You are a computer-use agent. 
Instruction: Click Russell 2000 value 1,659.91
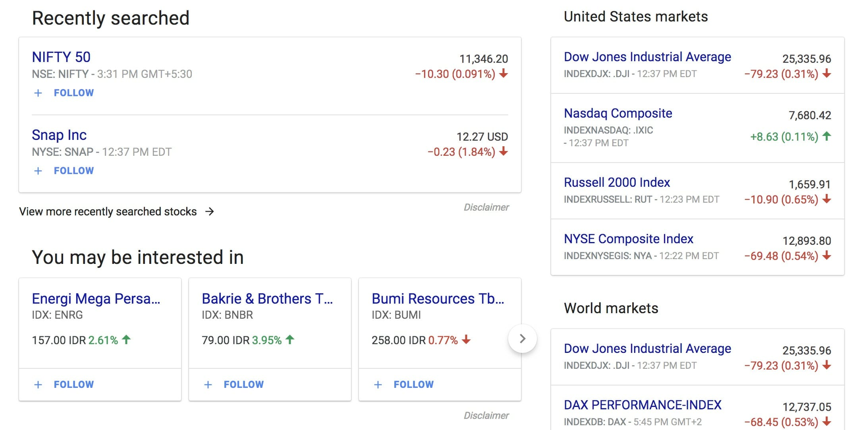810,185
